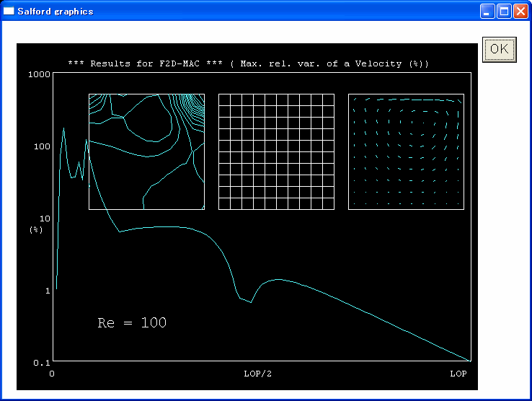Click the OK button
532x401 pixels.
499,50
